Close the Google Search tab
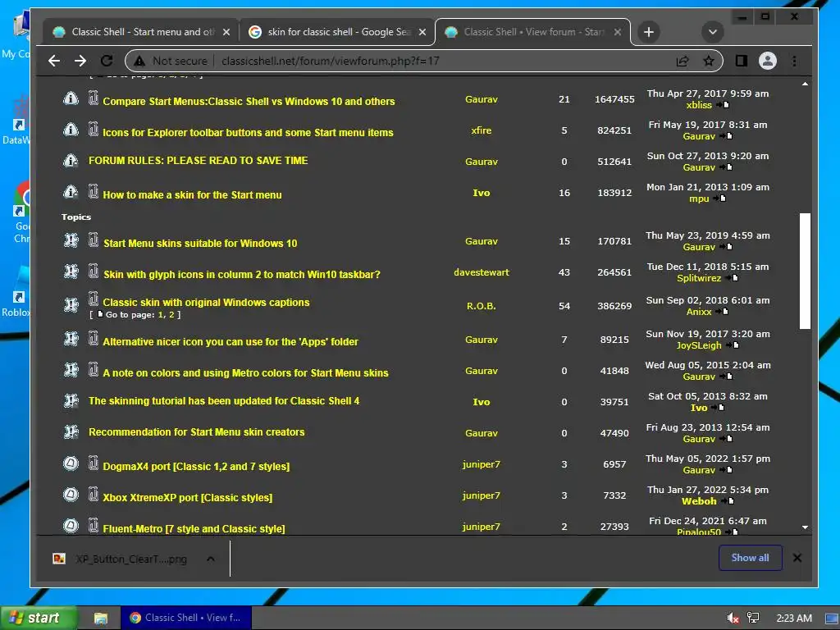The height and width of the screenshot is (630, 840). (422, 32)
